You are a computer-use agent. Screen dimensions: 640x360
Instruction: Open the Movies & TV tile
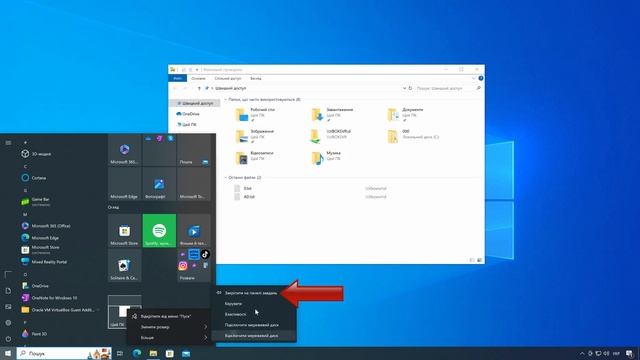[194, 231]
